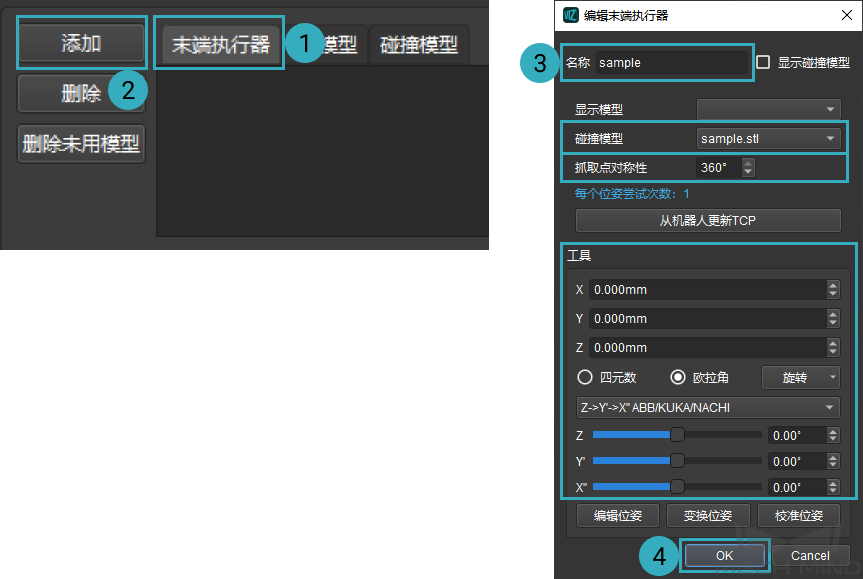
Task: Click the tool Y position stepper arrows
Action: (833, 319)
